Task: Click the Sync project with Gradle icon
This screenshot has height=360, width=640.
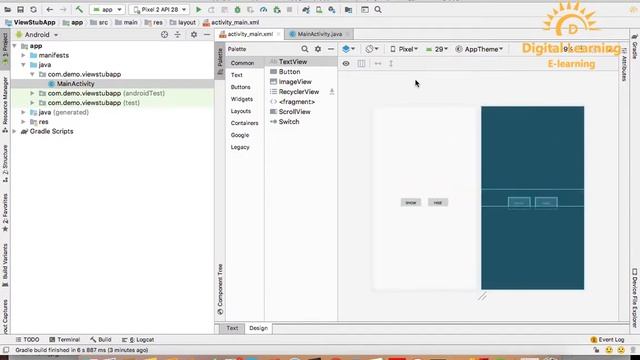Action: (x=306, y=9)
